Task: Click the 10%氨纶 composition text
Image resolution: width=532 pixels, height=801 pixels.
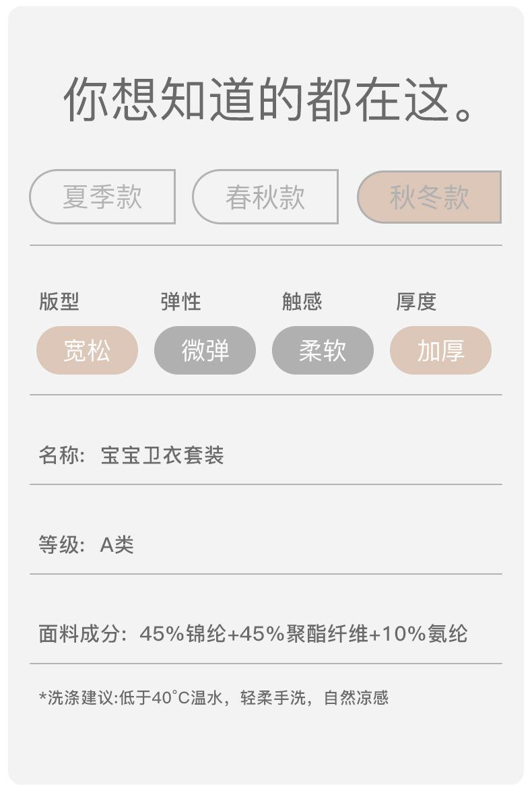Action: (424, 634)
